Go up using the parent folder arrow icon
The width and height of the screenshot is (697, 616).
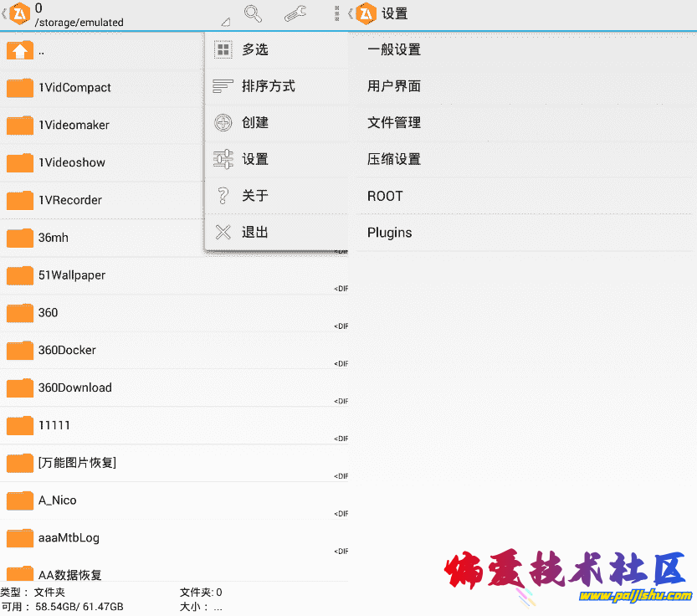19,50
